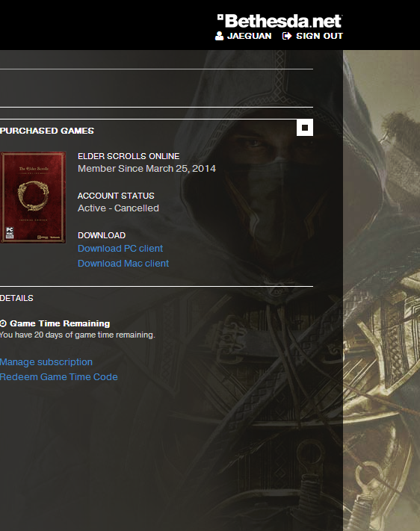This screenshot has width=420, height=531.
Task: Click the ELDER SCROLLS ONLINE game title
Action: coord(129,156)
